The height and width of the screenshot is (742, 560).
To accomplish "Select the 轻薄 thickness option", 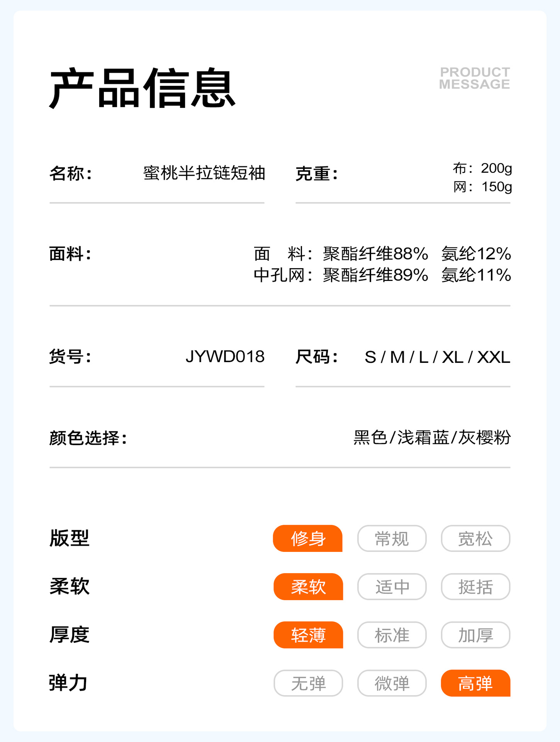I will [x=308, y=635].
